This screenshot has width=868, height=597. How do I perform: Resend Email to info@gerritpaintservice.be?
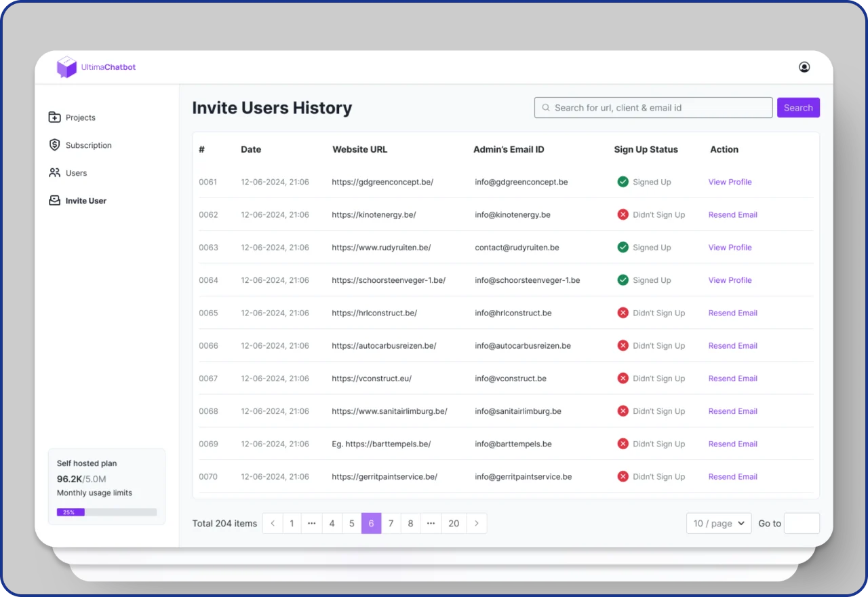[732, 477]
